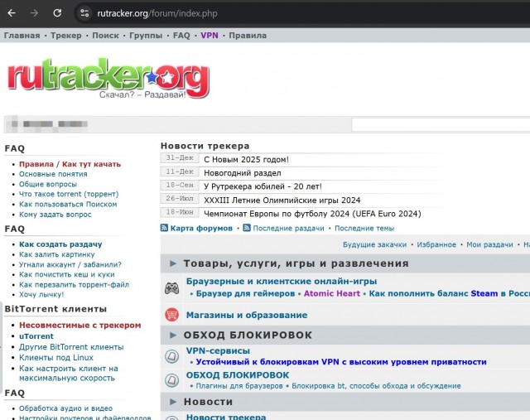Click the browser forward arrow
This screenshot has height=420, width=530.
[34, 13]
